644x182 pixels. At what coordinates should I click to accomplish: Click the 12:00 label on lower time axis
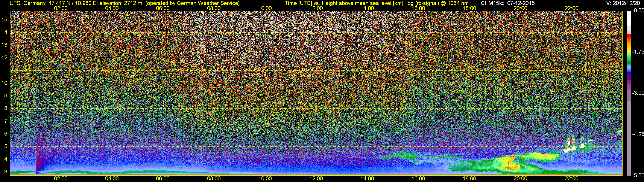(x=316, y=179)
